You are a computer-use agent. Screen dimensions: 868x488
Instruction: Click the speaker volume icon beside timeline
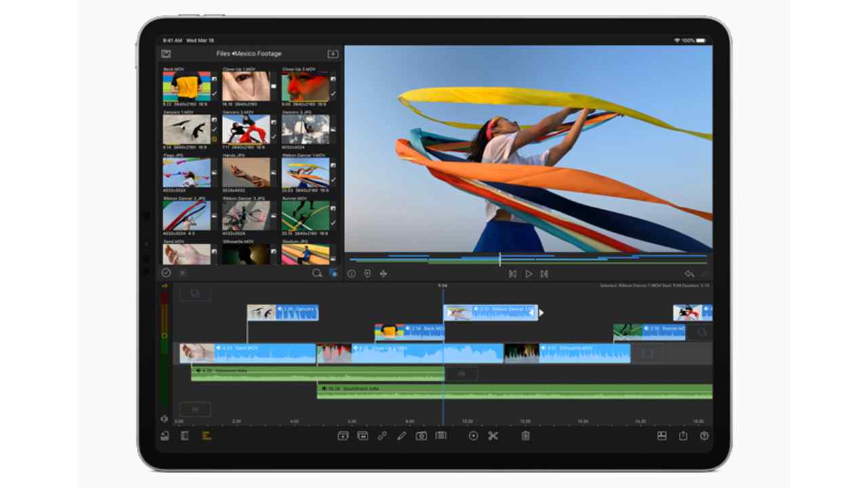[x=164, y=419]
